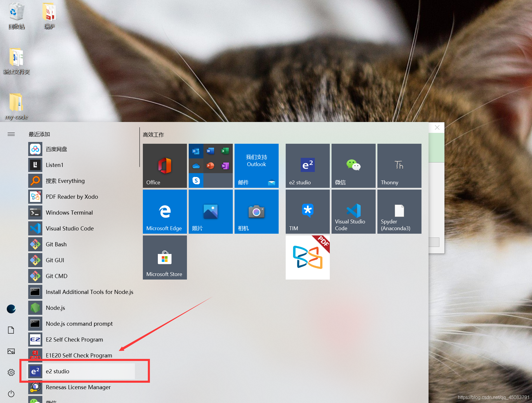The image size is (532, 403).
Task: Click the Office tile
Action: 165,166
